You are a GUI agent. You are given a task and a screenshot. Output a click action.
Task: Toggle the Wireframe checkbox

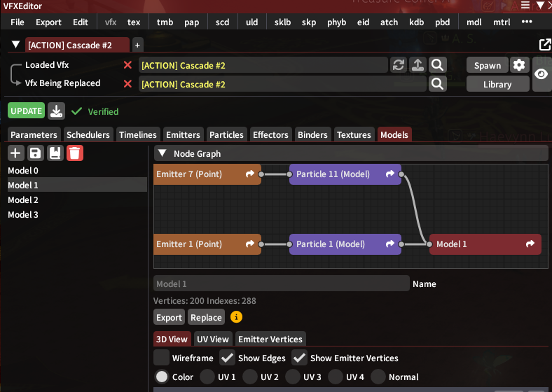click(162, 358)
